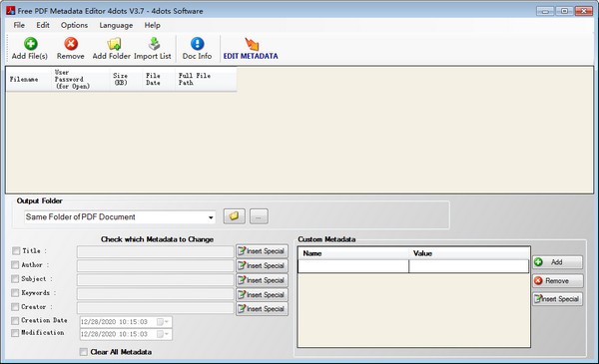Click Insert Special for the Subject field

pos(262,280)
